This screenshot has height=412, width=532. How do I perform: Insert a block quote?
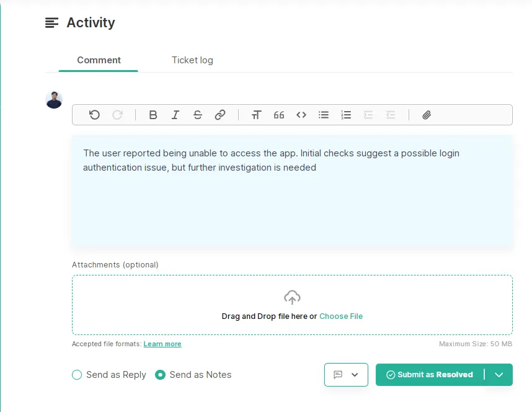point(279,115)
